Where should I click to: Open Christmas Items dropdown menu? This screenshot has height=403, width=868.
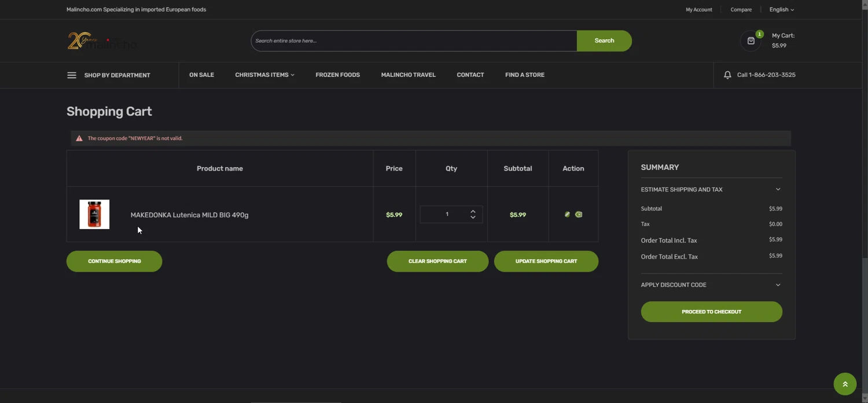pos(264,75)
